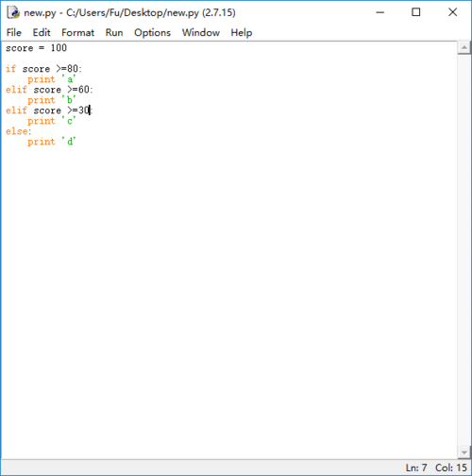Open the Window menu

click(201, 32)
